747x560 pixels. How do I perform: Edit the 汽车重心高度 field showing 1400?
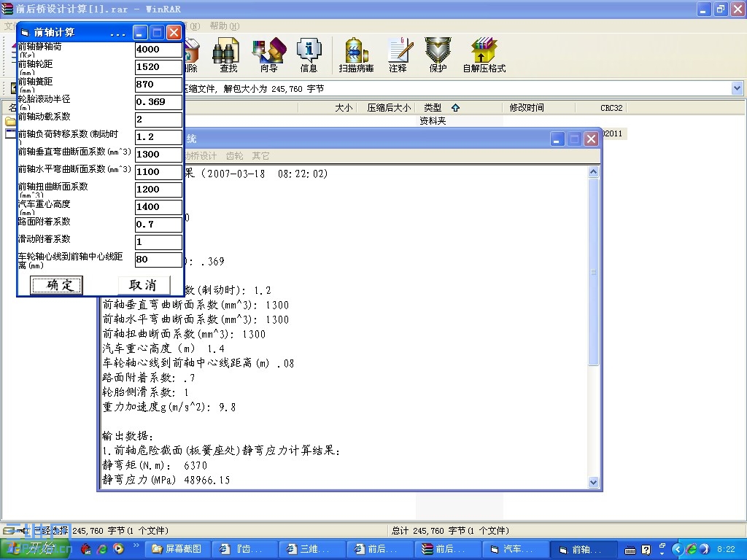point(158,206)
